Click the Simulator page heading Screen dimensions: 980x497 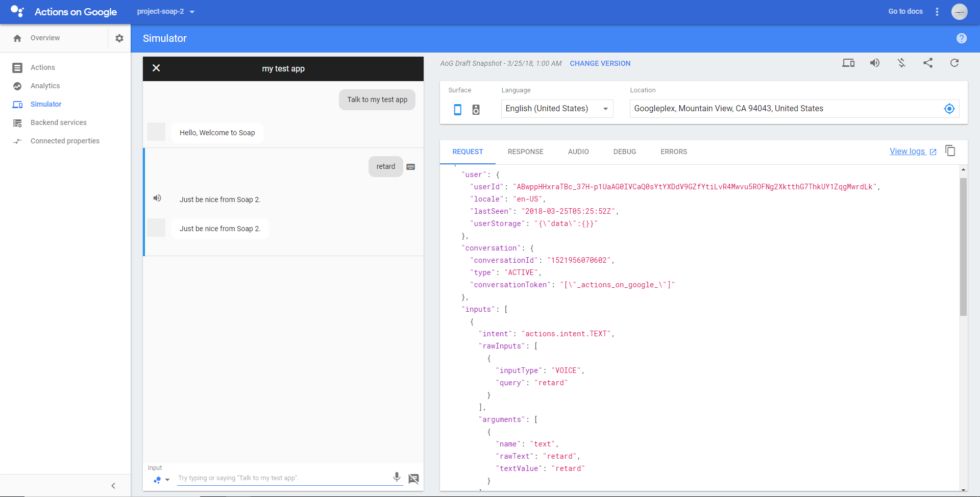pyautogui.click(x=165, y=39)
